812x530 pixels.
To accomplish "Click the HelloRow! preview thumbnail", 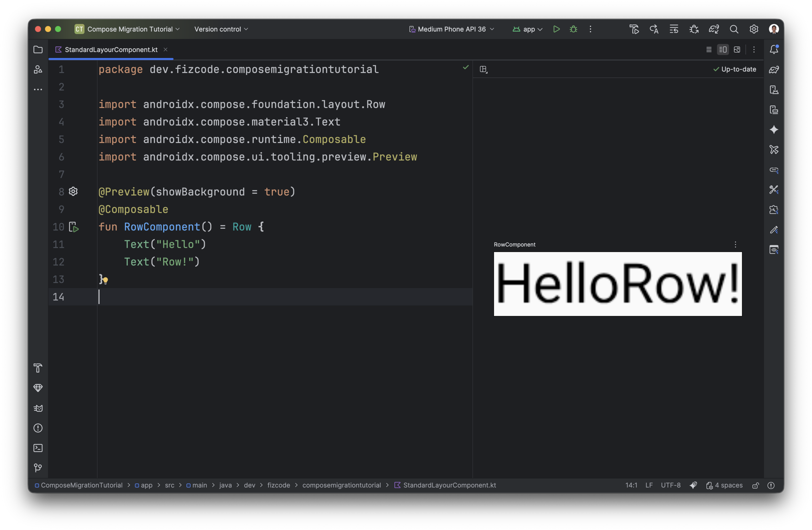I will pos(618,284).
